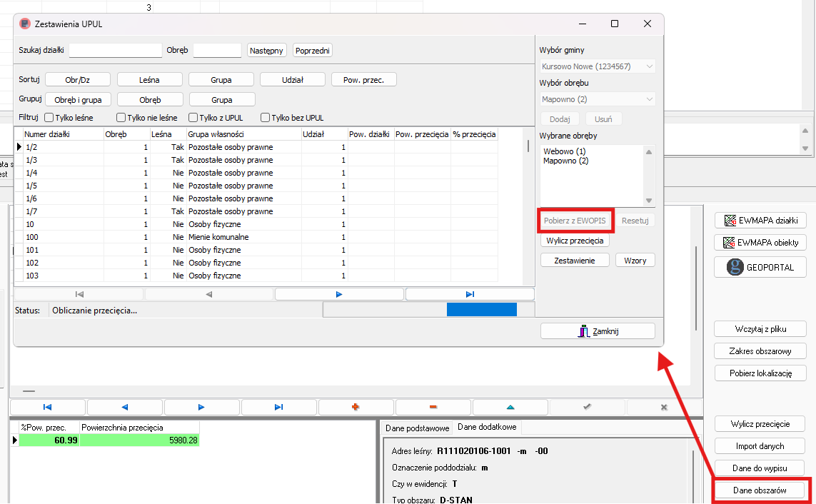This screenshot has width=816, height=504.
Task: Select Mapowno (2) in Wybrane obręby list
Action: coord(565,161)
